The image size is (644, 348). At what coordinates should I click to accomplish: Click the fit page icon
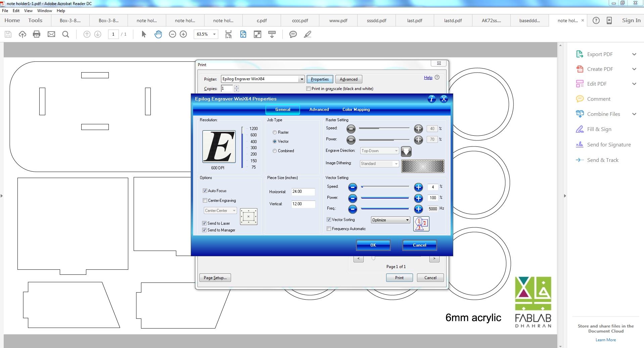coord(243,34)
